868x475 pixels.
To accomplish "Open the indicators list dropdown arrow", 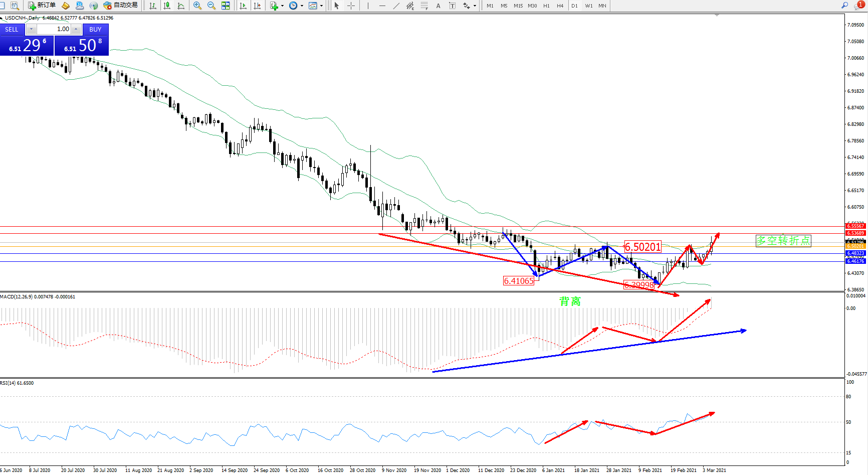I will pos(282,6).
